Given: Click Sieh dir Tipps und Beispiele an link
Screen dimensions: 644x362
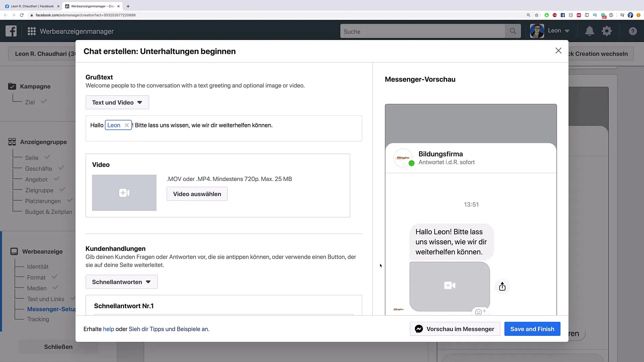Looking at the screenshot, I should coord(168,329).
